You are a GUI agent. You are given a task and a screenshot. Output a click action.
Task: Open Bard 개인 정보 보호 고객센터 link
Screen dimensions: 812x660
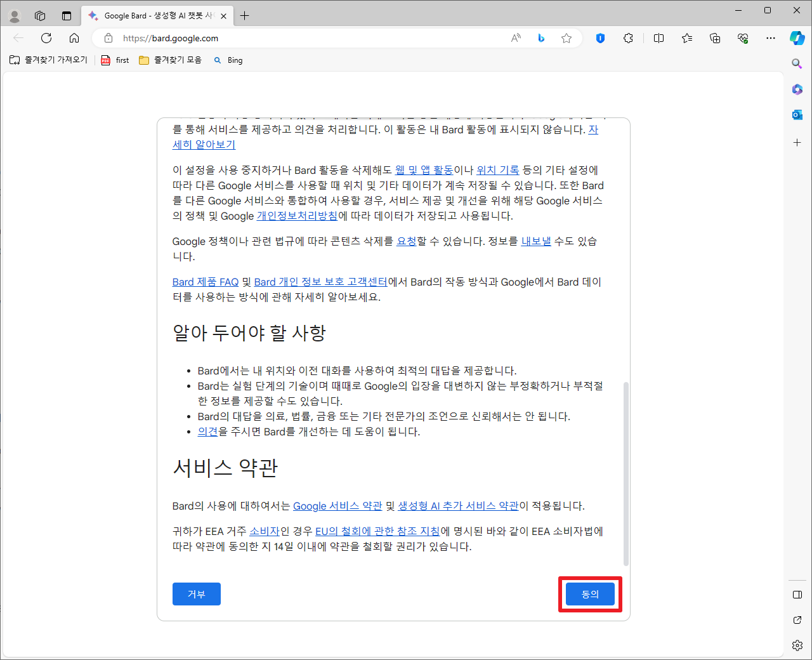320,282
